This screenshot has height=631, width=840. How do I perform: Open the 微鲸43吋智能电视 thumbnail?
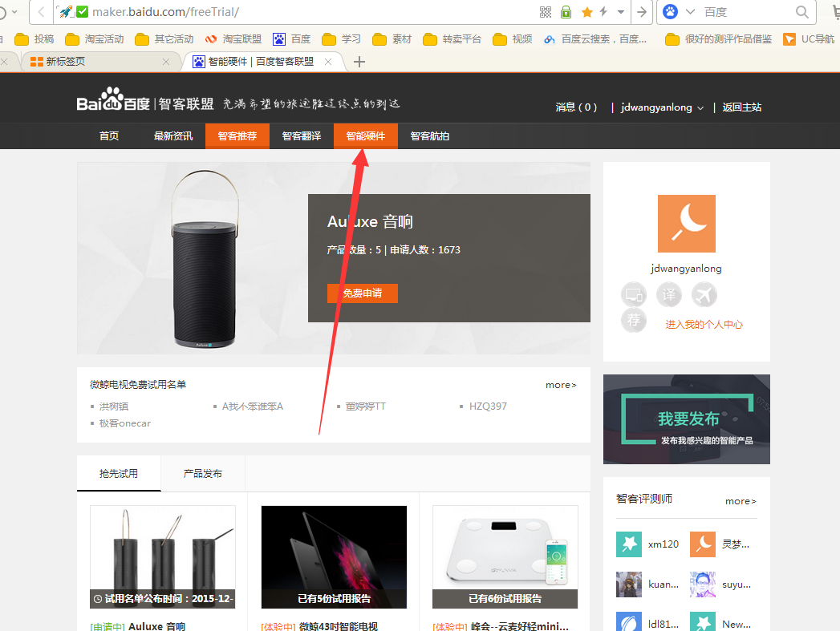(x=334, y=556)
